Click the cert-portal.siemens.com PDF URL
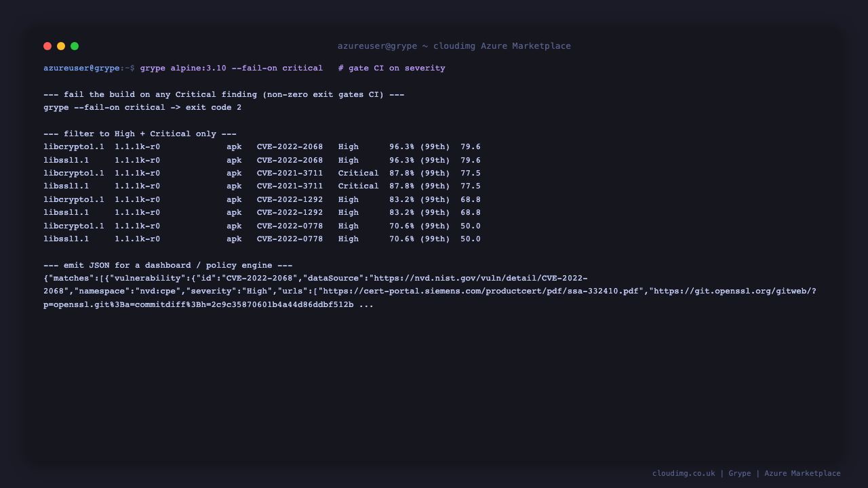 482,291
